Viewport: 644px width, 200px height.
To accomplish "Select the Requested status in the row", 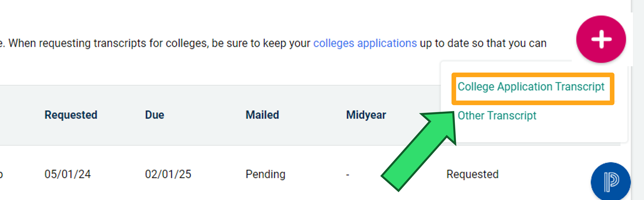I will (x=473, y=174).
